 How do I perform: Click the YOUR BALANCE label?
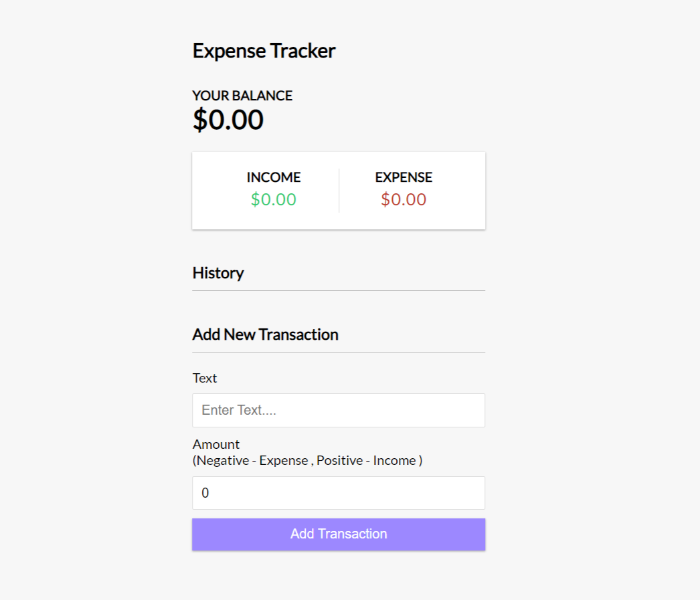coord(242,96)
